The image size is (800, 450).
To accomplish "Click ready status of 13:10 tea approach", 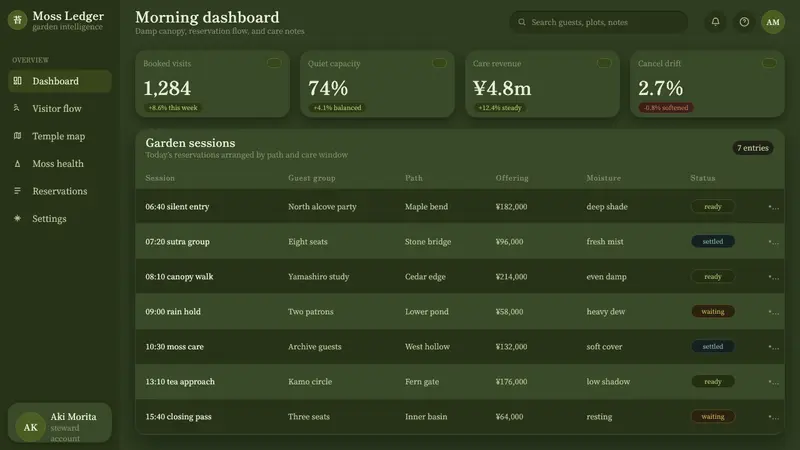I will [713, 382].
